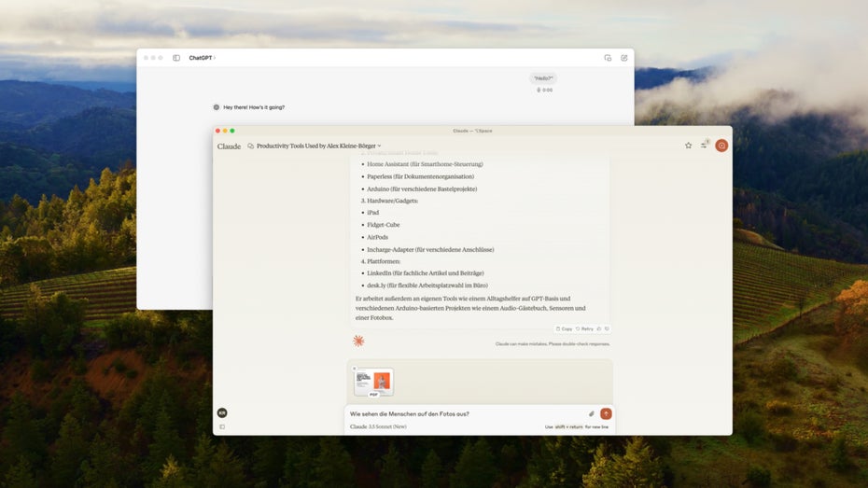Toggle the sidebar in the ChatGPT window
Image resolution: width=868 pixels, height=488 pixels.
coord(176,58)
